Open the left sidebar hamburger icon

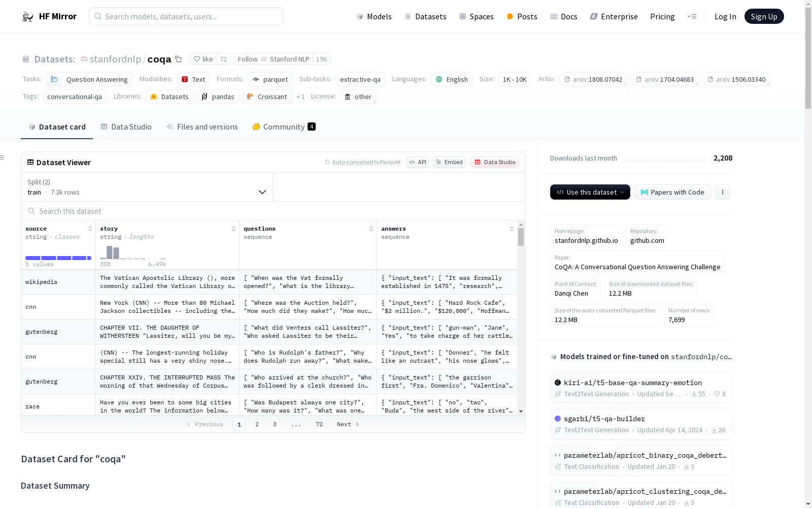pyautogui.click(x=2, y=157)
